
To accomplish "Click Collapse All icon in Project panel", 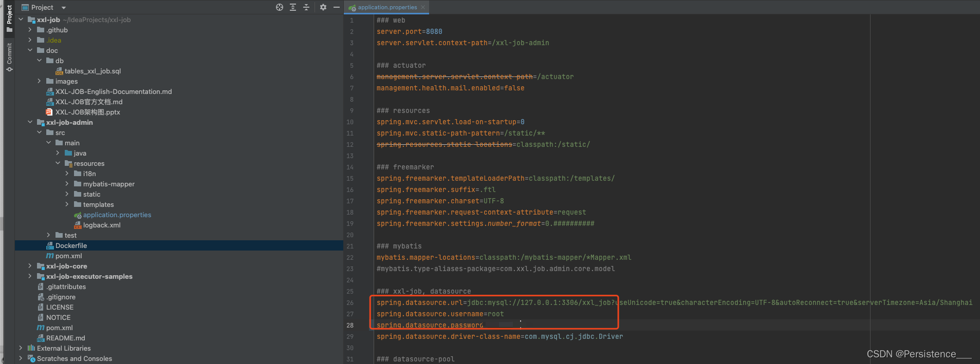I will pyautogui.click(x=306, y=7).
